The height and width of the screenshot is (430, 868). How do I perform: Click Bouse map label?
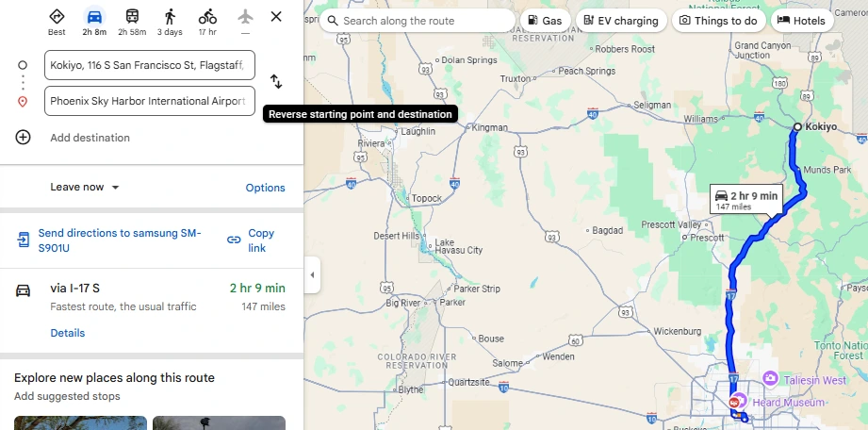click(x=491, y=339)
